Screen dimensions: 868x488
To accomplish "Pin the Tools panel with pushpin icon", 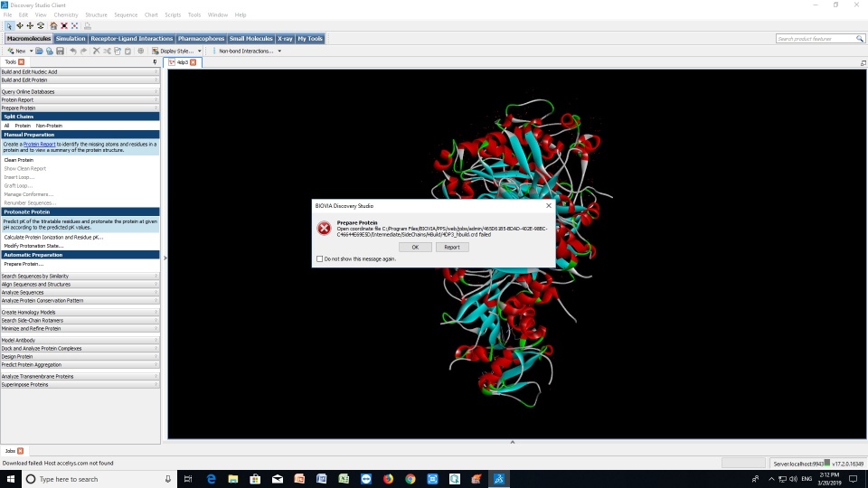I will [155, 62].
